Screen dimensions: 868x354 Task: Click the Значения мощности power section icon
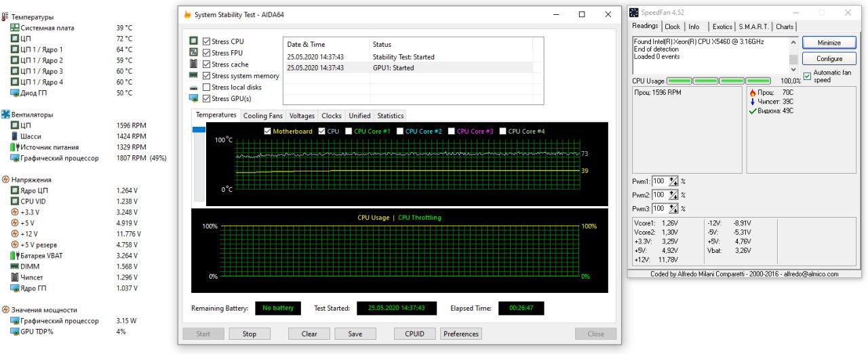pos(5,310)
